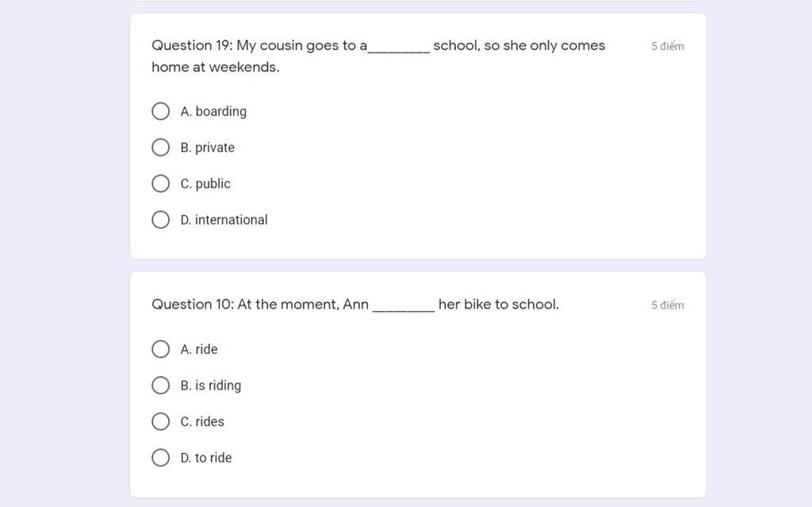The image size is (812, 507).
Task: Choose the 'B. is riding' radio circle
Action: pyautogui.click(x=160, y=386)
